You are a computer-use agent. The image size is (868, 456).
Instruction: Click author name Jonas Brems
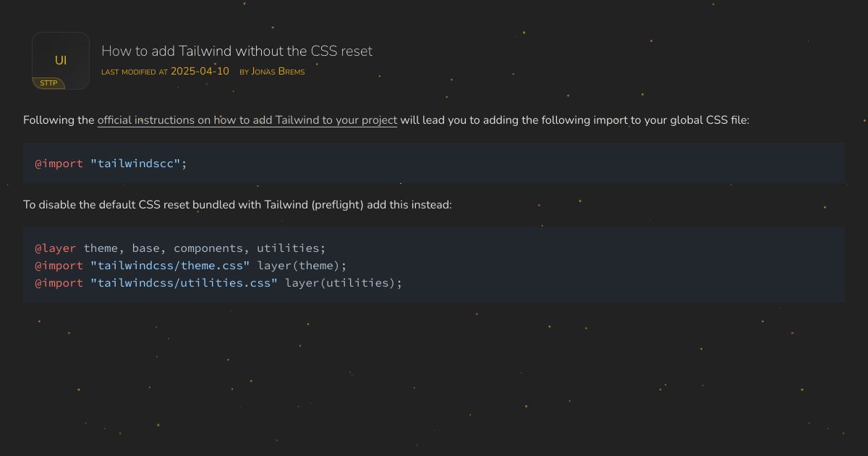tap(278, 72)
